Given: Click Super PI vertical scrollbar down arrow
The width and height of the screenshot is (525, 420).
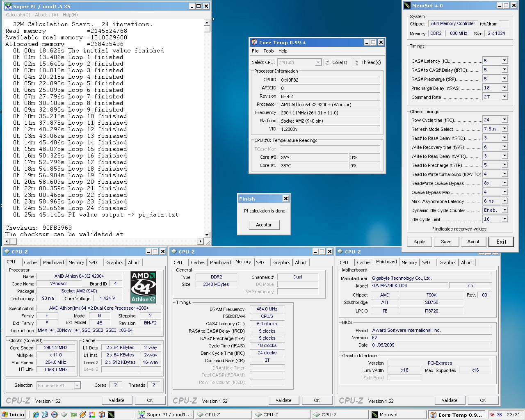Looking at the screenshot, I should (x=207, y=235).
